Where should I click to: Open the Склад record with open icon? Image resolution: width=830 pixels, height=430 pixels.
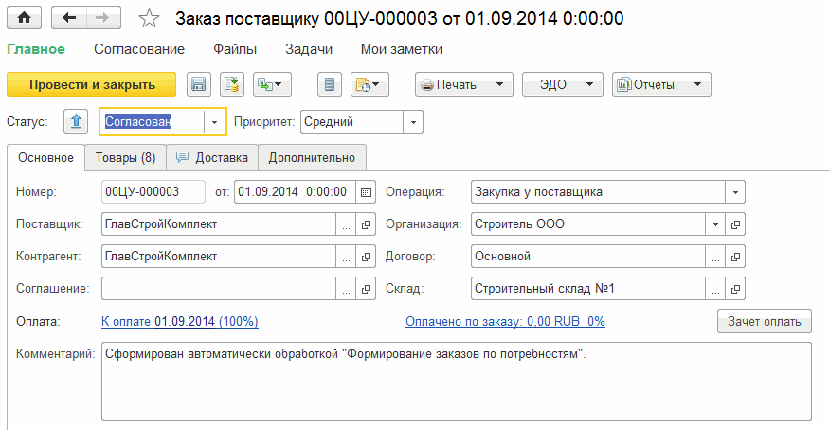735,289
